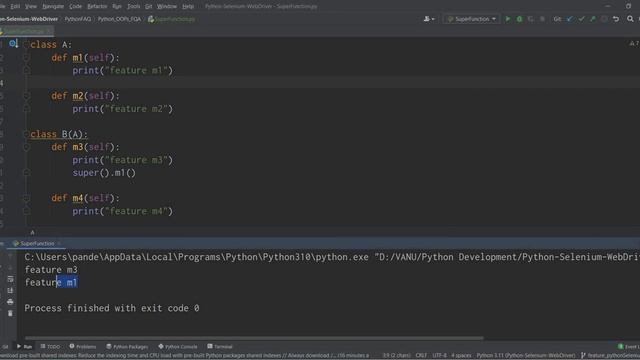Click the SuperFunction.py breadcrumb
The width and height of the screenshot is (640, 360).
click(x=171, y=19)
